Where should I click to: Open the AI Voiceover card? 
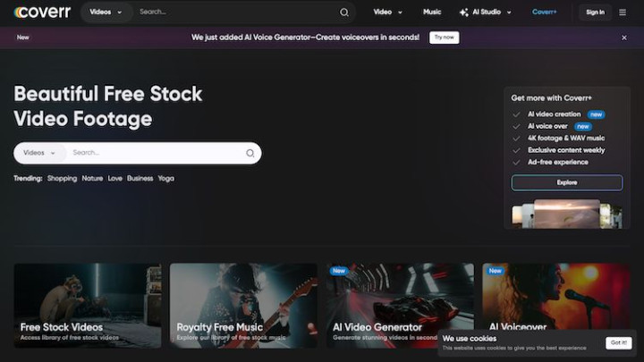tap(555, 297)
